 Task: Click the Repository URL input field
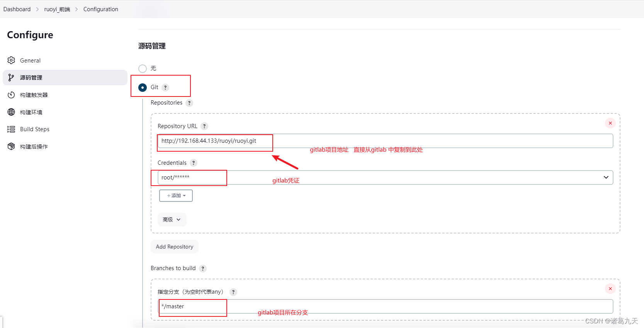pos(385,141)
